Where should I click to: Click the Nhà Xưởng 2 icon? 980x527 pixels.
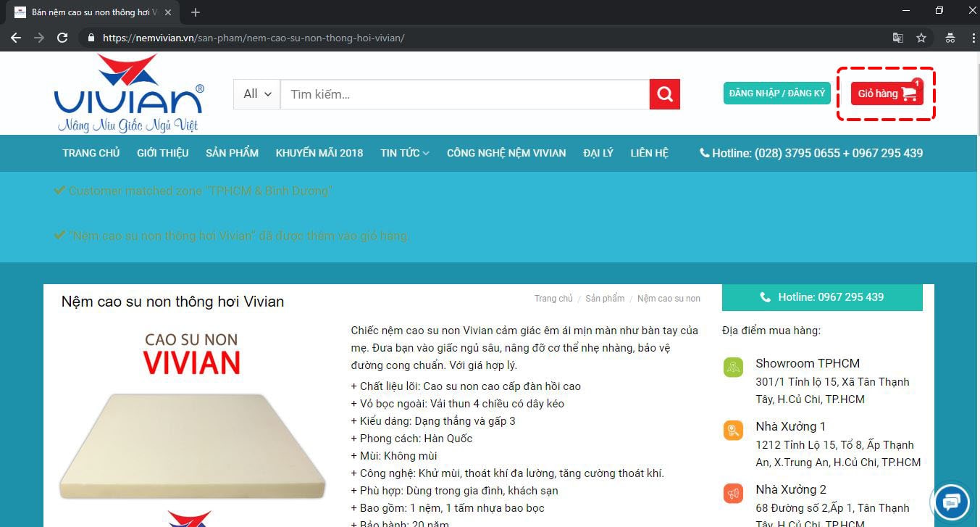click(x=734, y=494)
